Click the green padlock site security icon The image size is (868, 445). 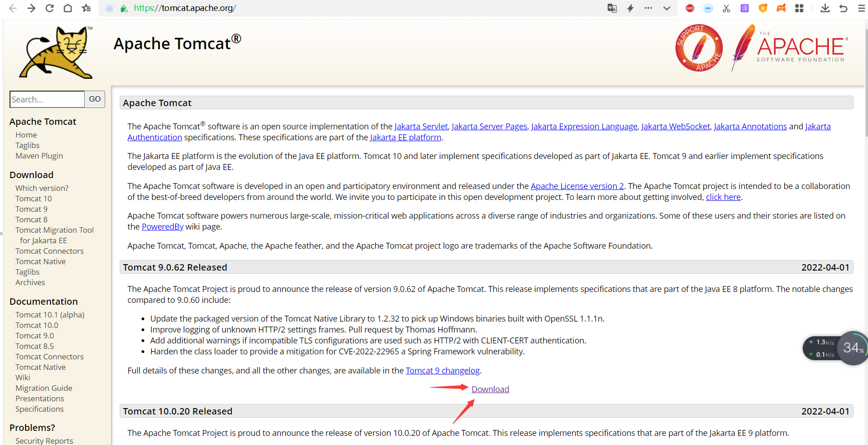tap(124, 8)
